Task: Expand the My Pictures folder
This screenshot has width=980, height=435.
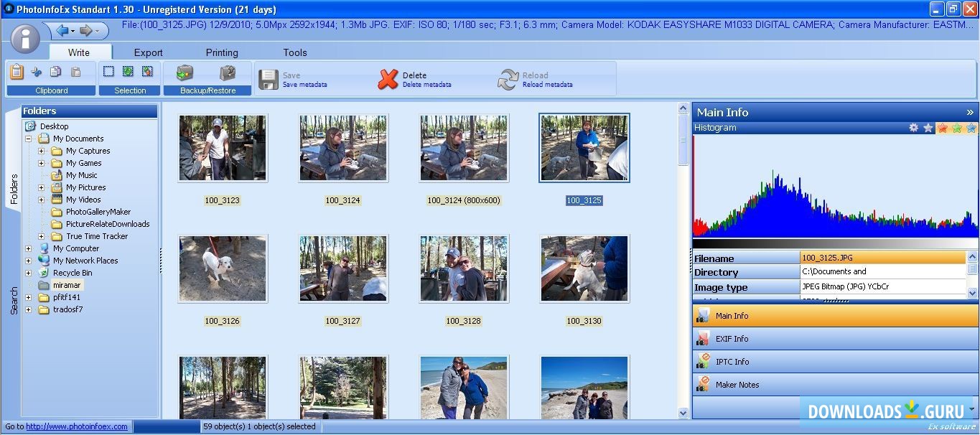Action: pyautogui.click(x=41, y=187)
